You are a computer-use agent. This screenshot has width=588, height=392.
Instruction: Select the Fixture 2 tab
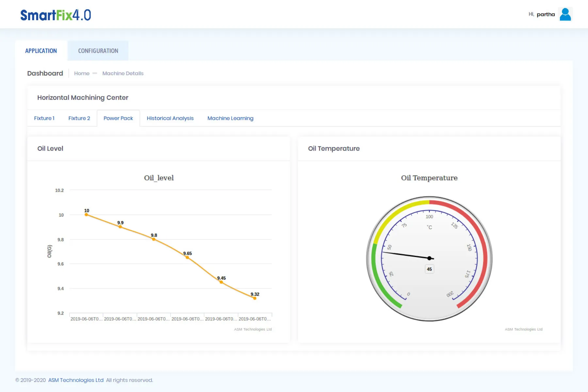click(x=79, y=118)
